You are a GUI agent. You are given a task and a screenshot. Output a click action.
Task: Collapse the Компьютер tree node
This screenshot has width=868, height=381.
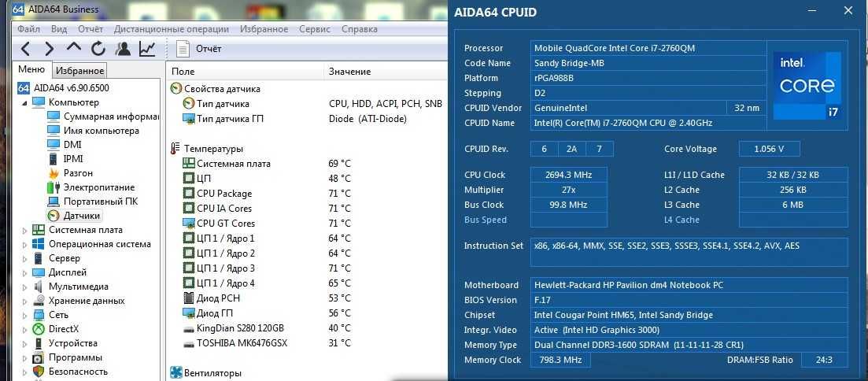pyautogui.click(x=24, y=102)
